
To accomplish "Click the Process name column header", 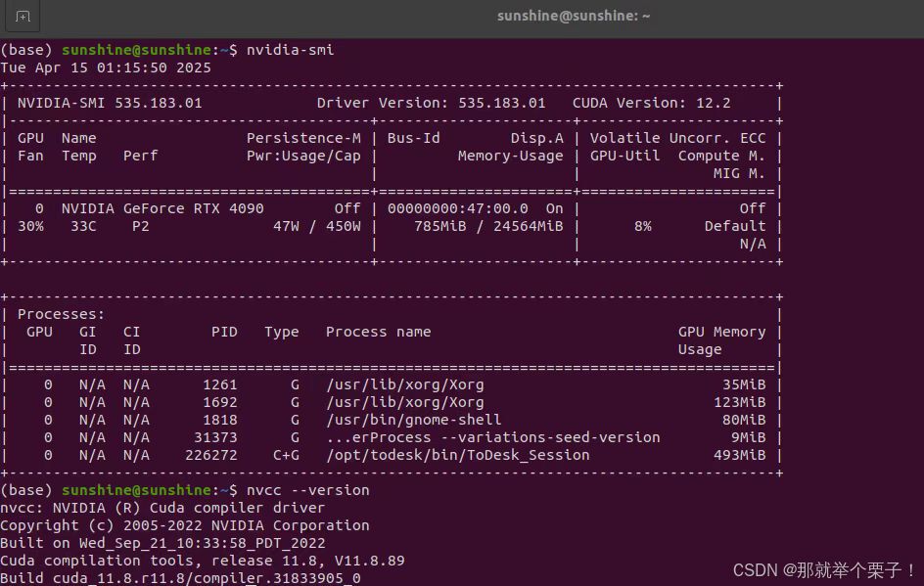I will click(379, 333).
